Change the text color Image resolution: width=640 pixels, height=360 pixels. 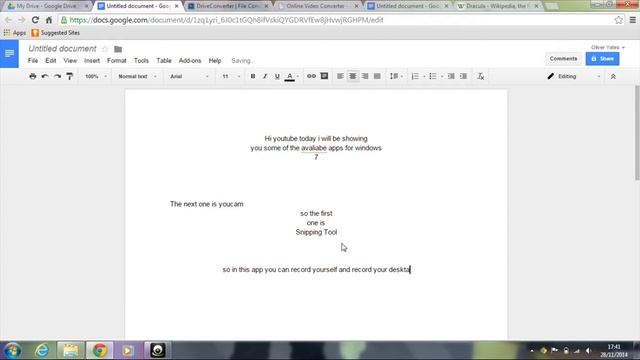pyautogui.click(x=292, y=76)
